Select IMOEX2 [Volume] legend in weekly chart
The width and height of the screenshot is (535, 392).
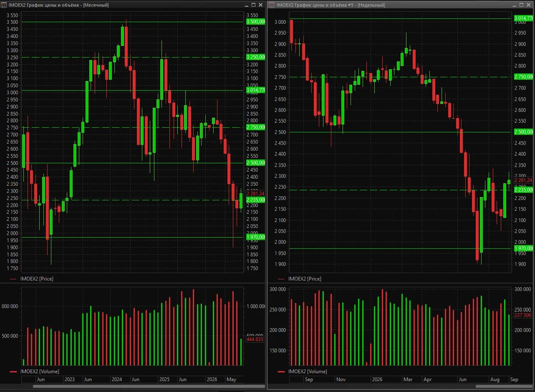(302, 372)
